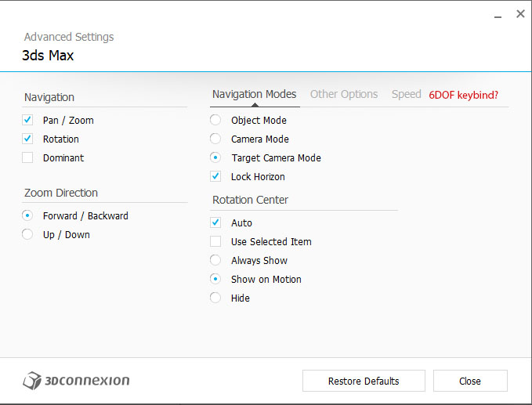
Task: Enable Use Selected Item checkbox
Action: click(x=215, y=241)
